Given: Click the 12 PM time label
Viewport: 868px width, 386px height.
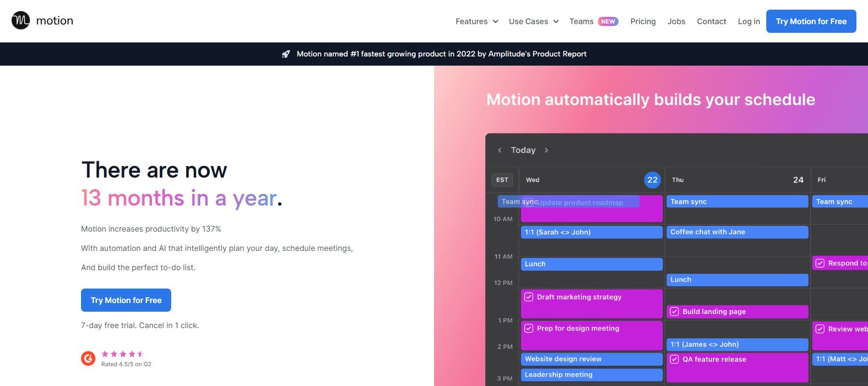Looking at the screenshot, I should (503, 283).
